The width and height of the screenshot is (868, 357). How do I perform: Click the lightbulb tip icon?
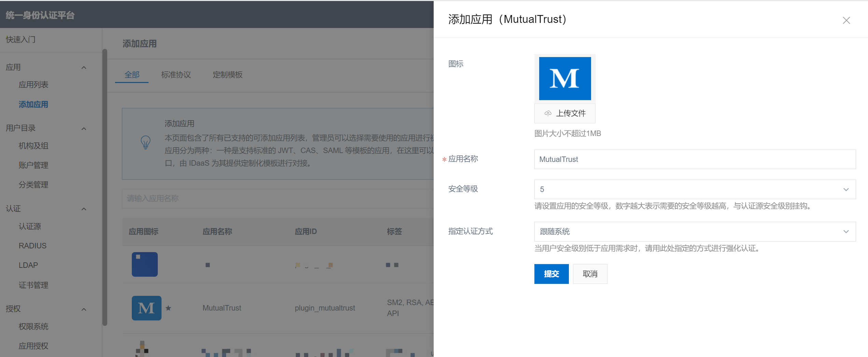146,142
